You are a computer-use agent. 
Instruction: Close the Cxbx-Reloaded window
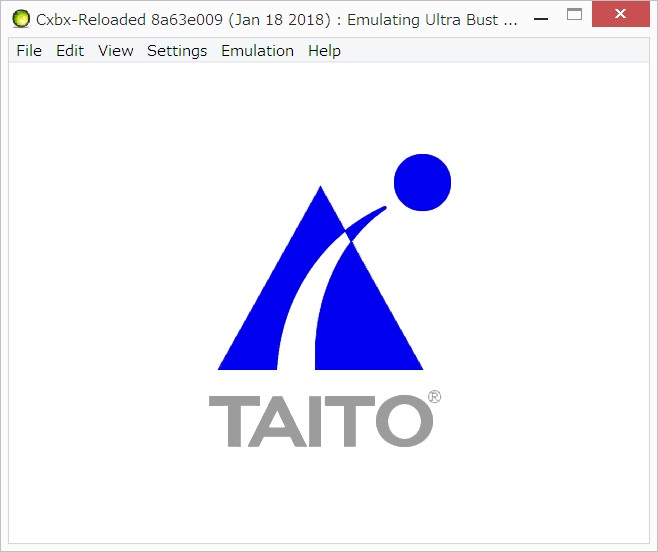click(x=620, y=14)
